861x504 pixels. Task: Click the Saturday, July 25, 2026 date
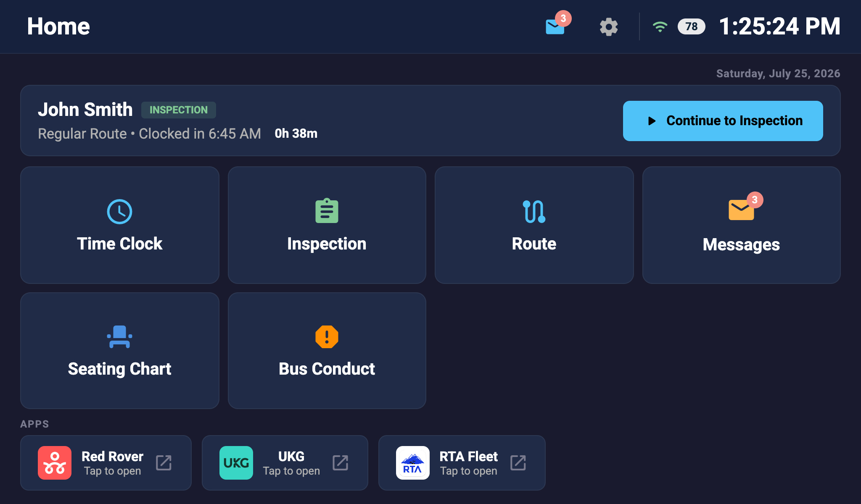coord(778,73)
